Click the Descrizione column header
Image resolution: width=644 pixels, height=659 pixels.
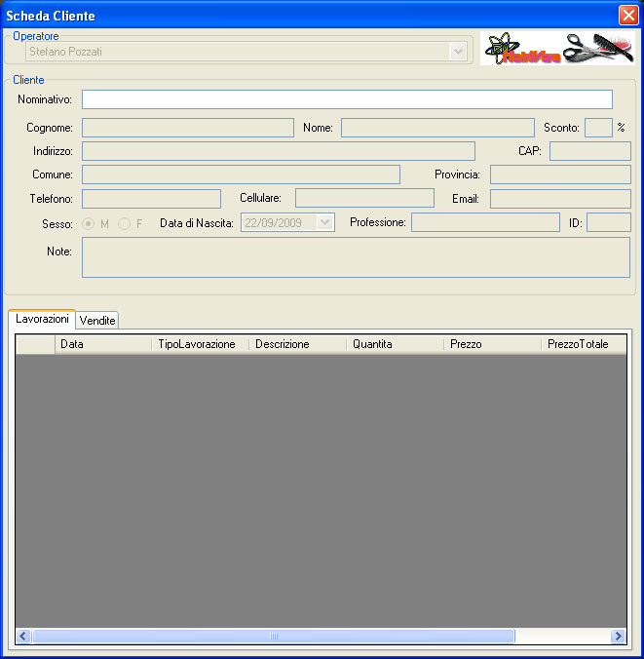tap(298, 344)
